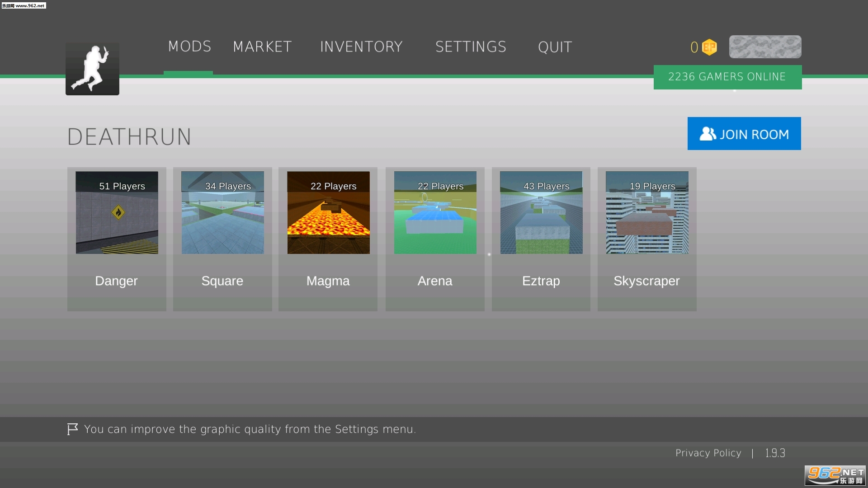Click the gold BP coin icon
The image size is (868, 488).
(709, 47)
